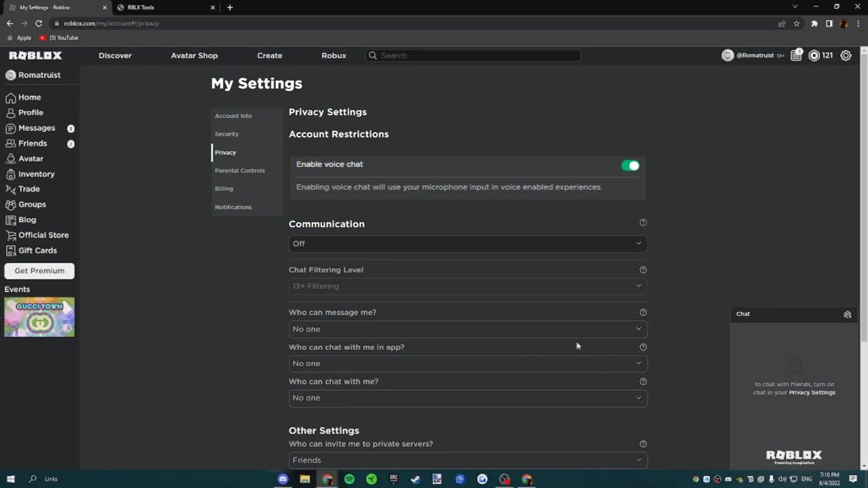Click the Groups icon in the sidebar
This screenshot has width=868, height=488.
coord(11,205)
